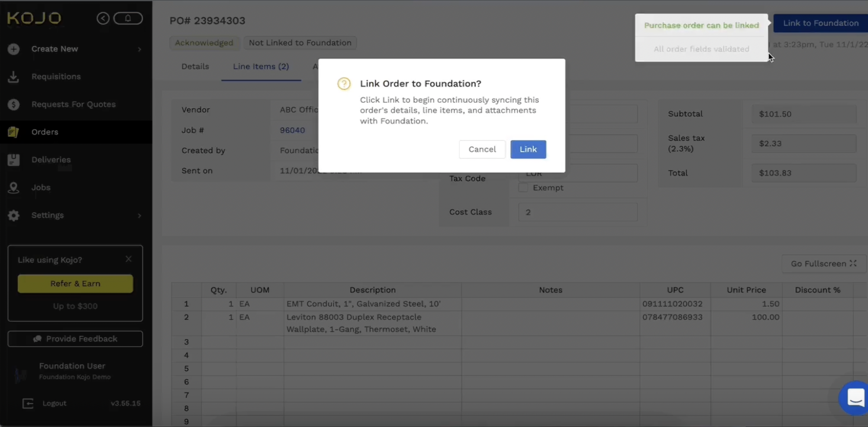Click Link to confirm syncing with Foundation
The height and width of the screenshot is (427, 868).
click(528, 149)
